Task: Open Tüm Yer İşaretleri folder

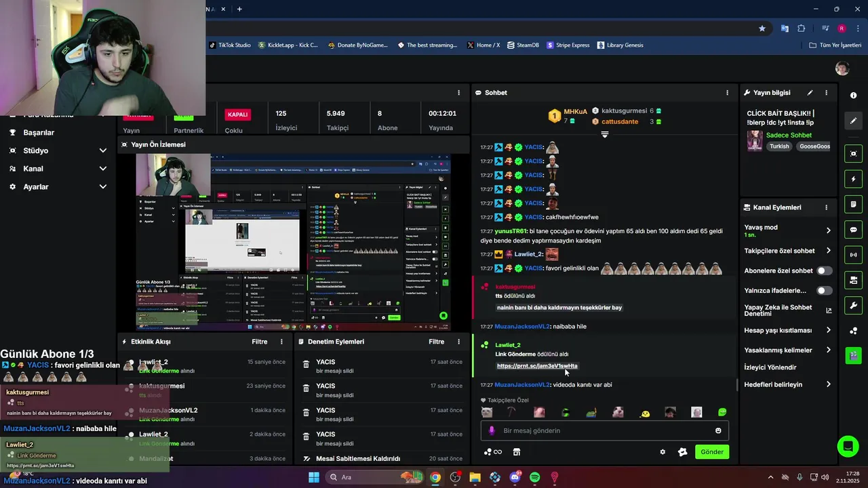Action: click(835, 45)
